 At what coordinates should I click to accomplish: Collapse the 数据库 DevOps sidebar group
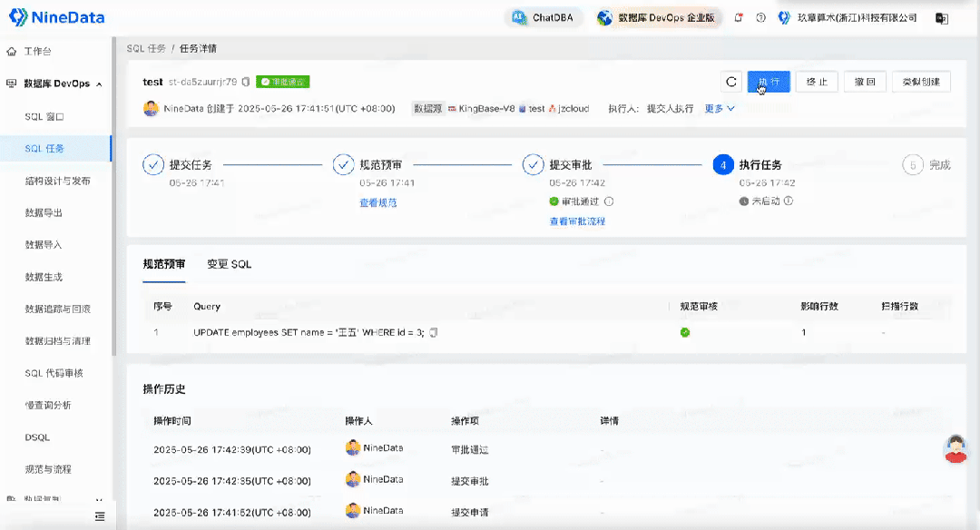99,83
